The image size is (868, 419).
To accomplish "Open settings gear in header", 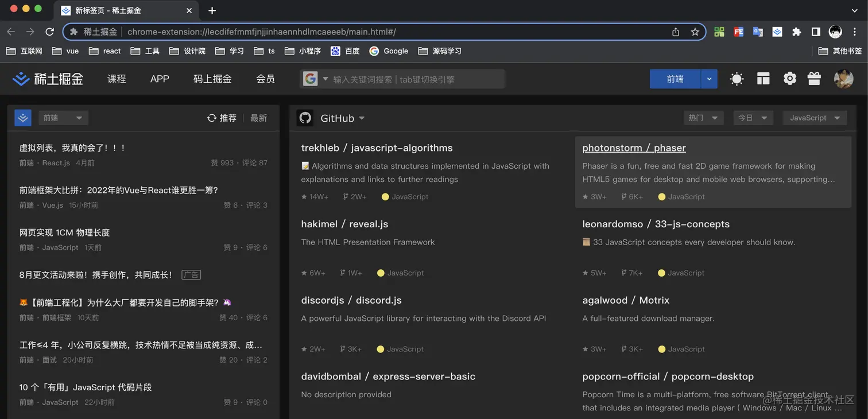I will click(x=790, y=79).
